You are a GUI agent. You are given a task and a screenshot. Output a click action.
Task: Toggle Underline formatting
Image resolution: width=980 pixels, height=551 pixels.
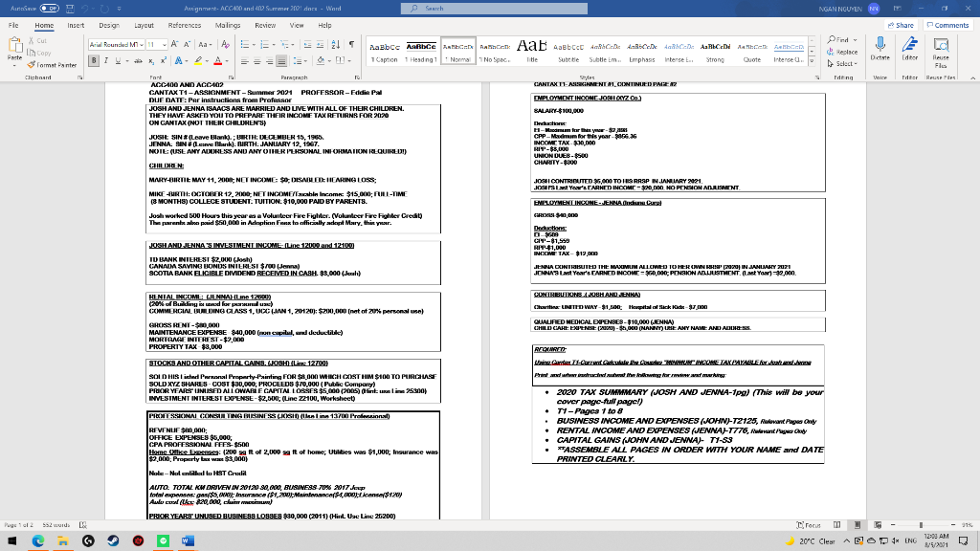click(118, 60)
